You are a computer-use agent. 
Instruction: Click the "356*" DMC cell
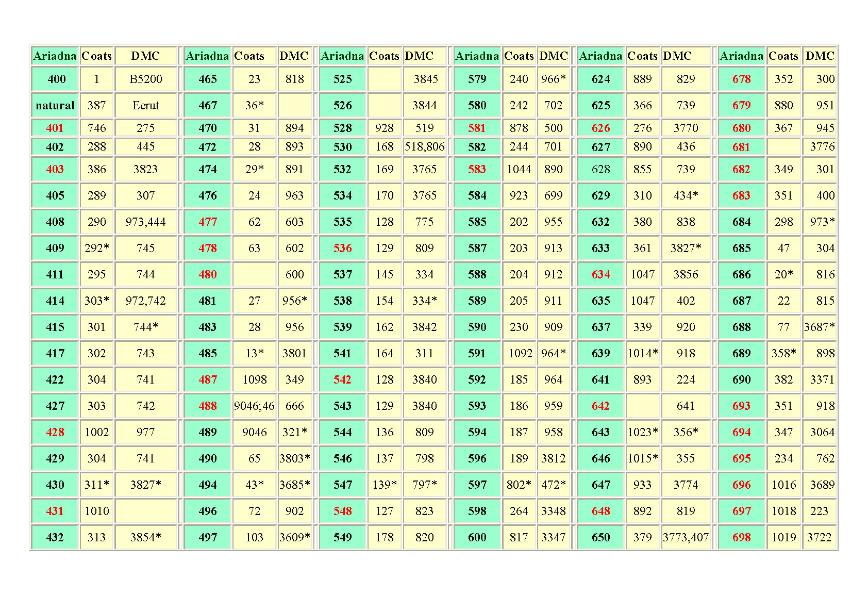point(686,433)
